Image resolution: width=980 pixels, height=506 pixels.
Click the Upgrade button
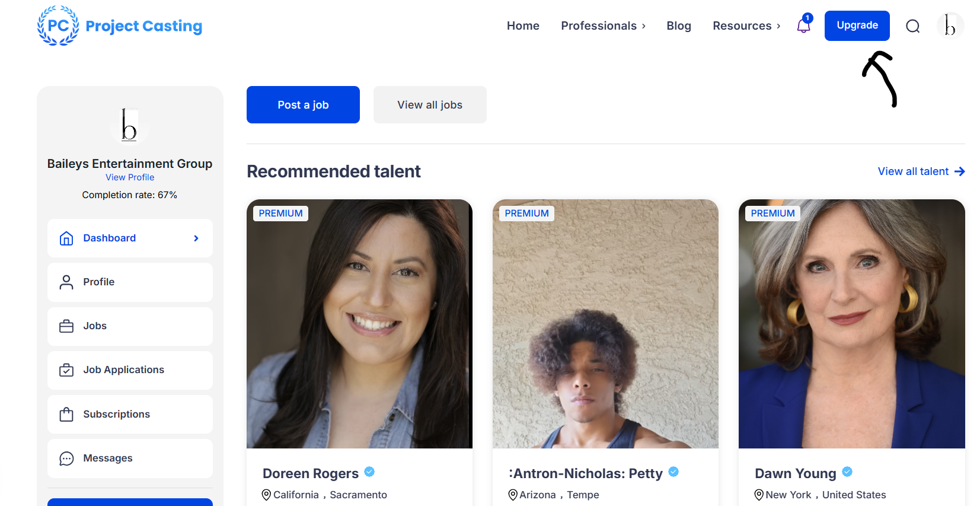tap(857, 26)
